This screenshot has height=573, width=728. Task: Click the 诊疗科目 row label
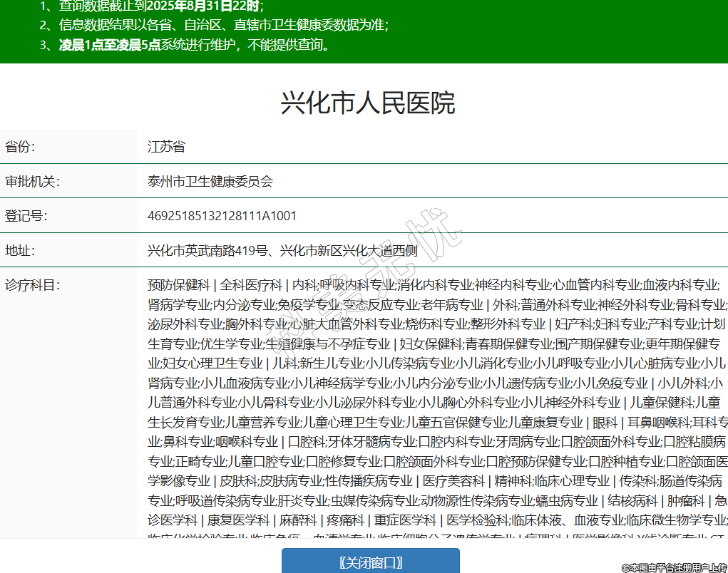[x=32, y=285]
